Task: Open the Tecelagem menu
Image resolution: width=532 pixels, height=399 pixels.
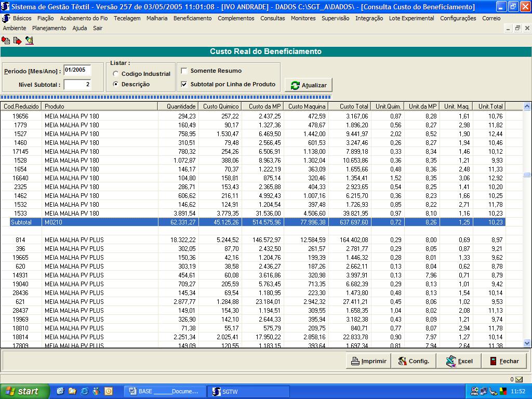Action: point(127,18)
